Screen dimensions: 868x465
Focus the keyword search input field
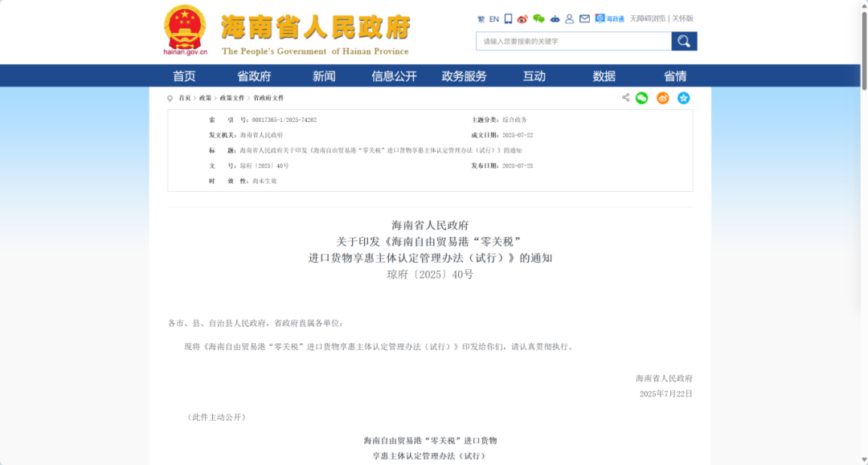click(x=574, y=41)
